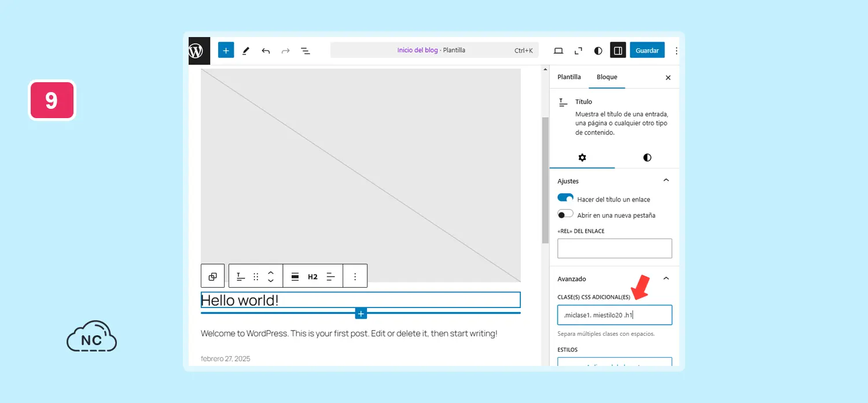This screenshot has height=403, width=868.
Task: Grab the drag handle dots in block toolbar
Action: (256, 276)
